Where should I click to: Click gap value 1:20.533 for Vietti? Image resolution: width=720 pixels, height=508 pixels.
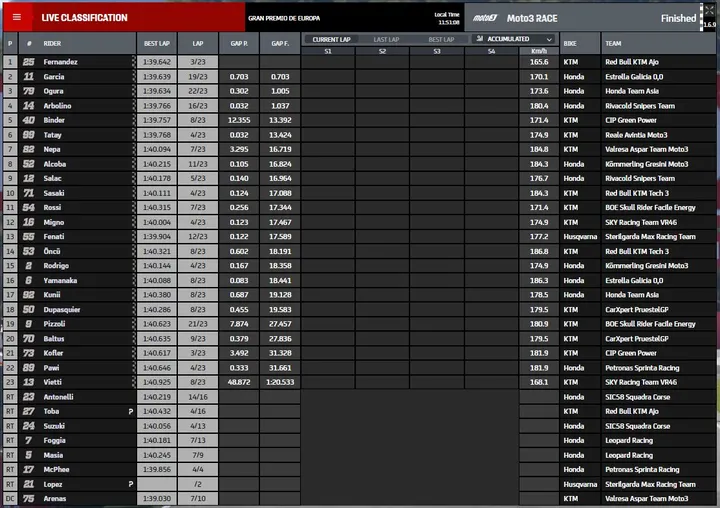click(280, 382)
